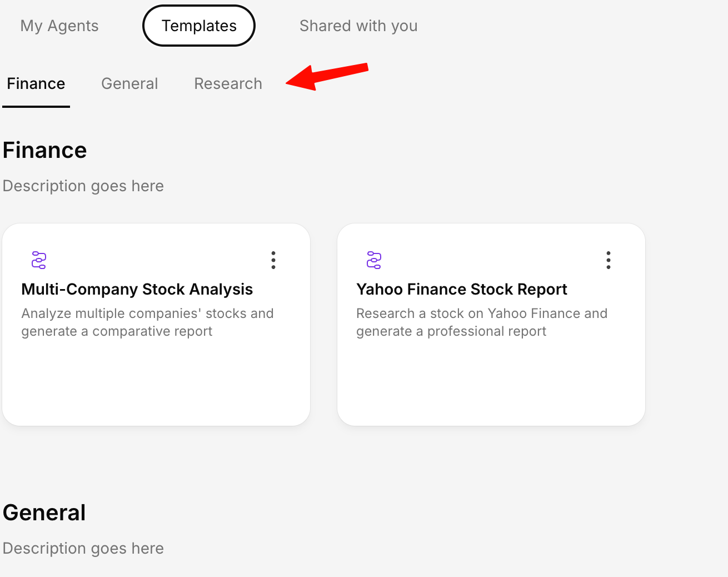Click the workflow icon on Multi-Company Stock Analysis
This screenshot has height=577, width=728.
pyautogui.click(x=39, y=260)
